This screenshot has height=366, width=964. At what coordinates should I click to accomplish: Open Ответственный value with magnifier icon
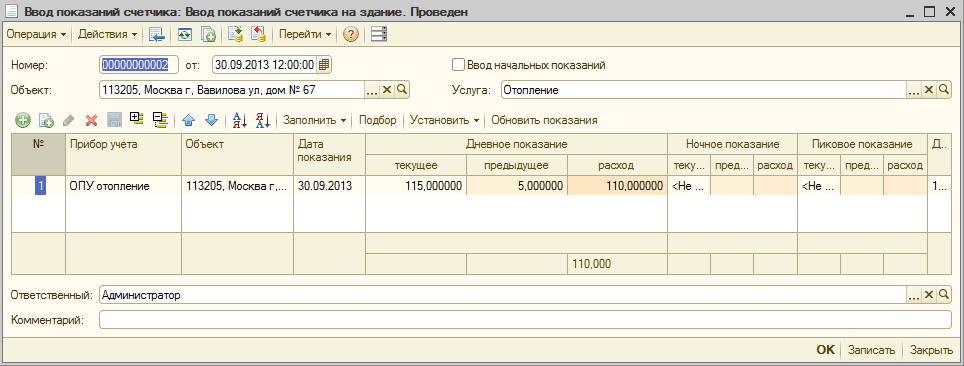coord(944,296)
